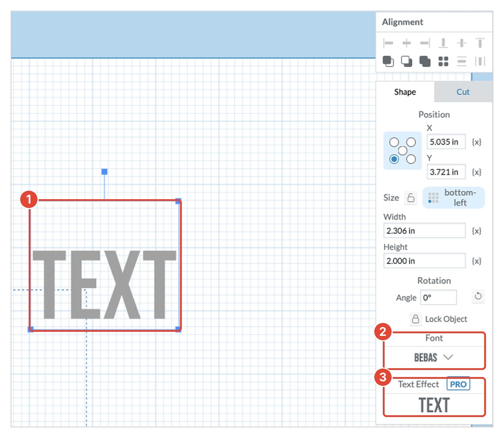The height and width of the screenshot is (438, 504).
Task: Select bottom-left position anchor
Action: pyautogui.click(x=394, y=159)
